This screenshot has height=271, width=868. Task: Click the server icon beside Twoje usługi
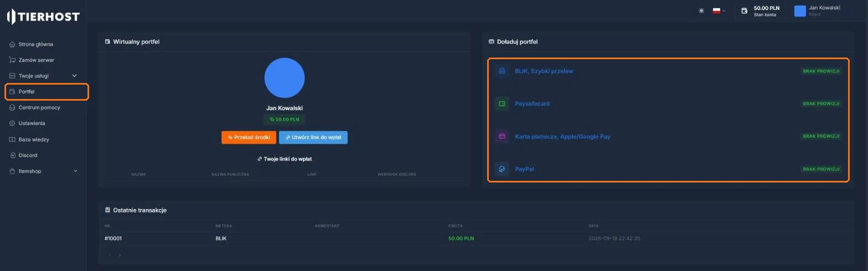12,76
